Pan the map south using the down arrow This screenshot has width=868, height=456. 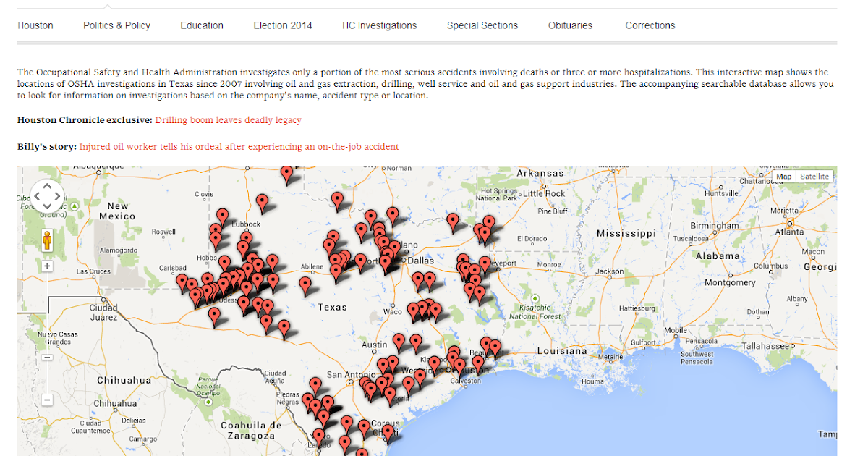pyautogui.click(x=46, y=208)
